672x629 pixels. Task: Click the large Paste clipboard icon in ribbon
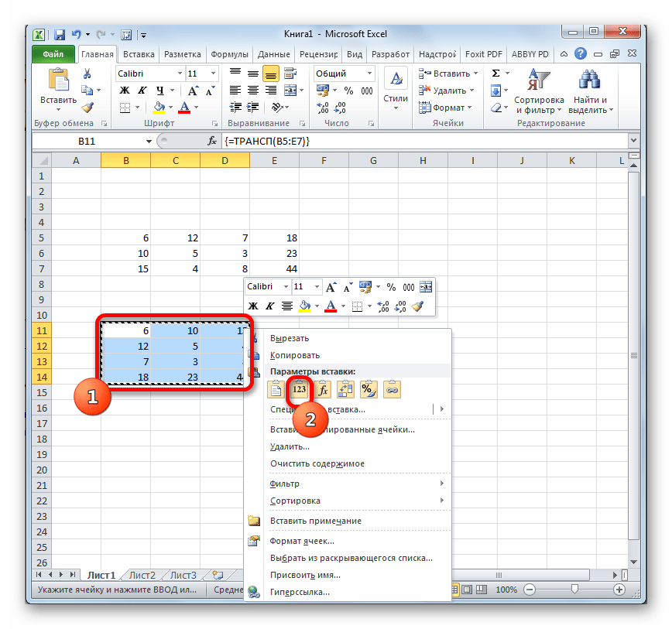[59, 80]
